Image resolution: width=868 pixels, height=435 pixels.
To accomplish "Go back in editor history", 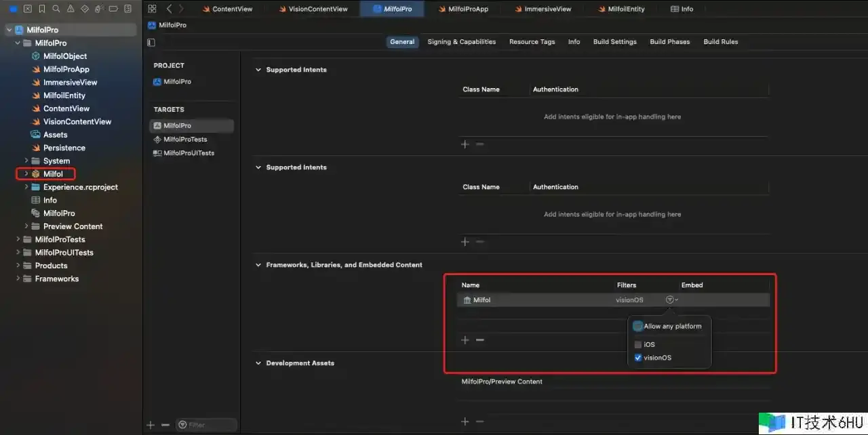I will point(169,9).
